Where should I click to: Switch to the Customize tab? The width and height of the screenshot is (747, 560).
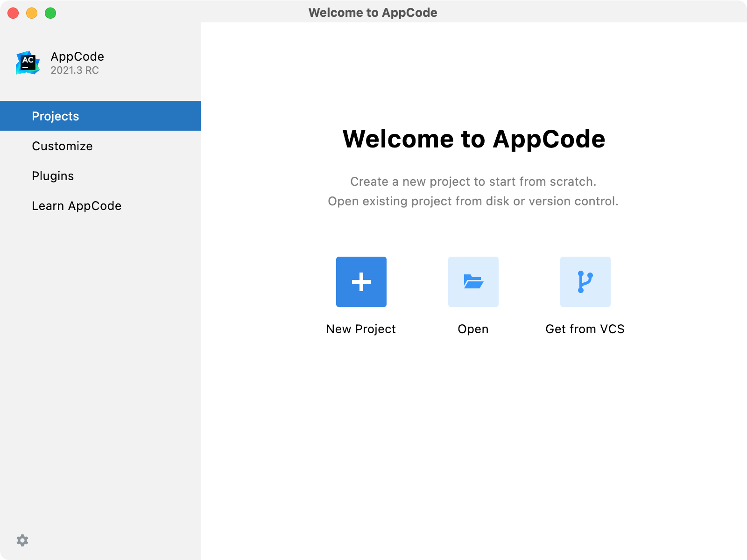click(62, 146)
